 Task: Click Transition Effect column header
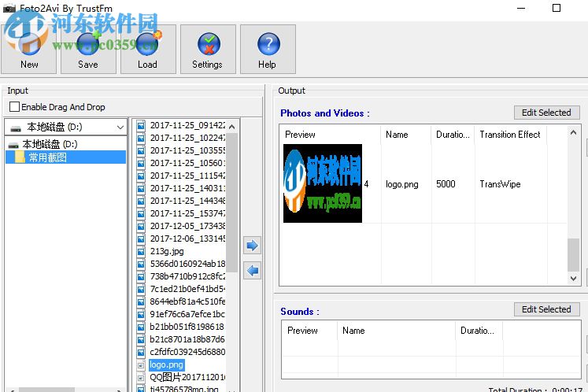click(x=510, y=135)
